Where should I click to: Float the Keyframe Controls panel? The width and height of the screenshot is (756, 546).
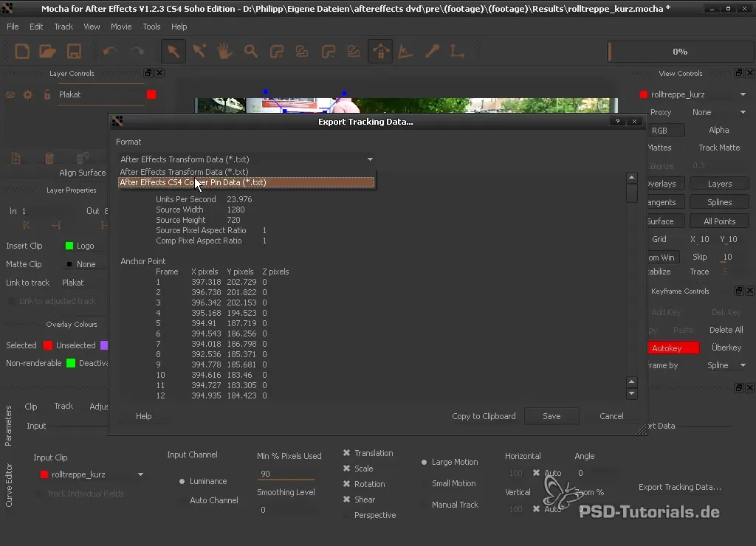(738, 291)
